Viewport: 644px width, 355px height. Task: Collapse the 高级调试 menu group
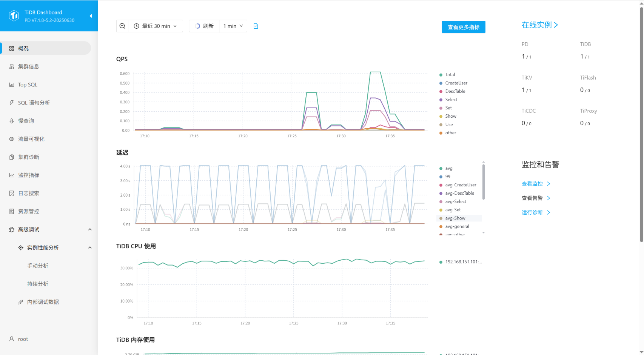click(90, 229)
